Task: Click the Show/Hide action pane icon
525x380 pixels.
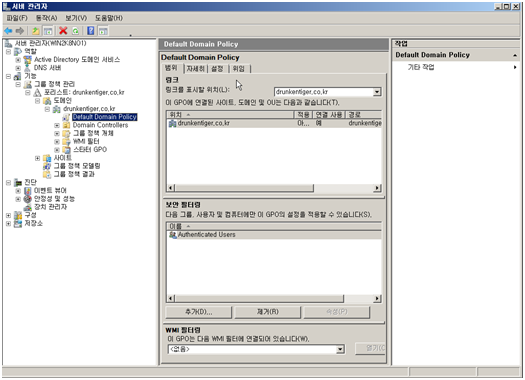Action: pyautogui.click(x=103, y=31)
